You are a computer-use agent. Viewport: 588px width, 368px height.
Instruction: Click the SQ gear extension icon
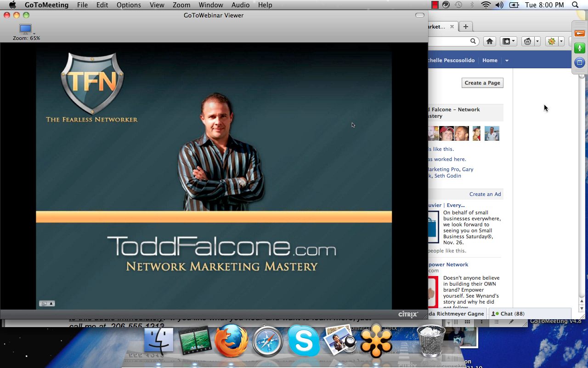(x=552, y=41)
